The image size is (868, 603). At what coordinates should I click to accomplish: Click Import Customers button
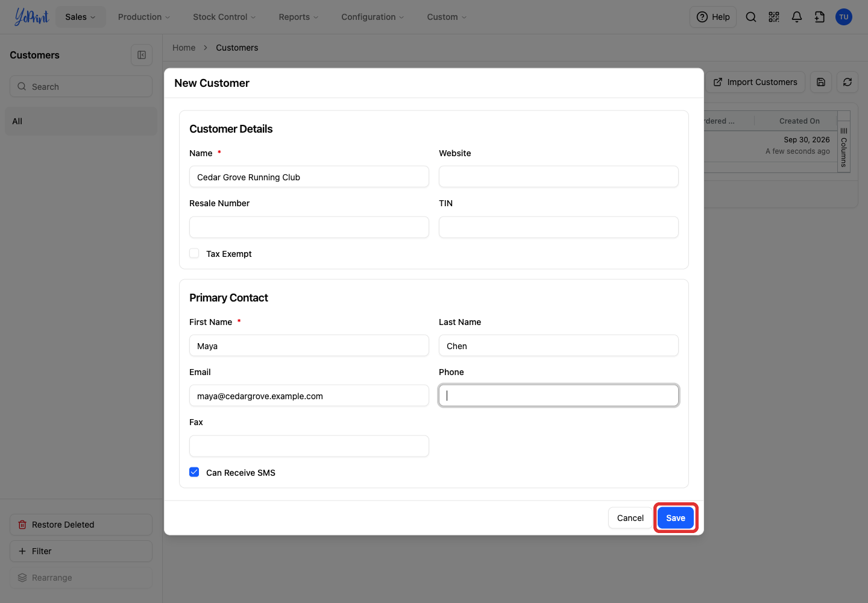(x=755, y=82)
